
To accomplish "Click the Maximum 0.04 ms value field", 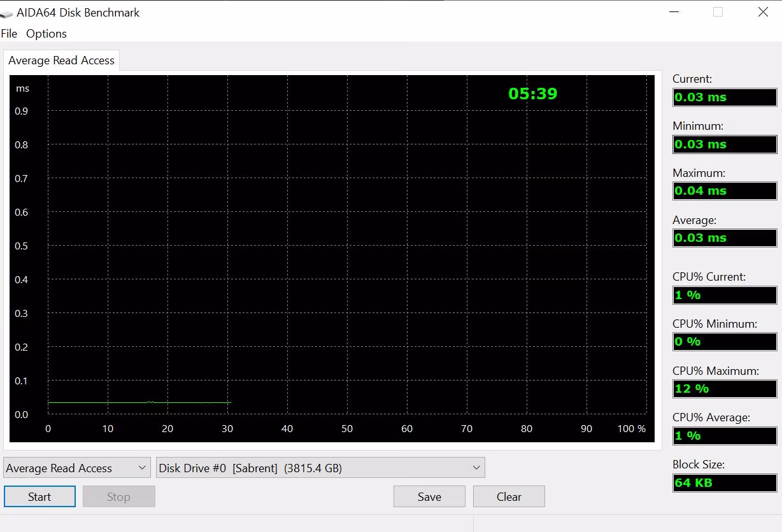I will click(x=725, y=191).
